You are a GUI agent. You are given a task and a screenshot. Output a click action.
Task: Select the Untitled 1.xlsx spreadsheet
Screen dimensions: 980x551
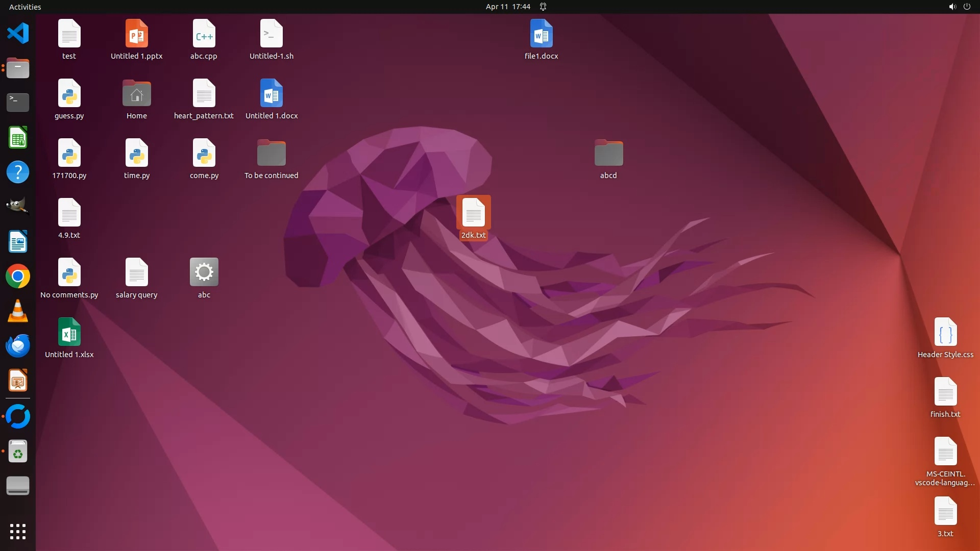[69, 333]
